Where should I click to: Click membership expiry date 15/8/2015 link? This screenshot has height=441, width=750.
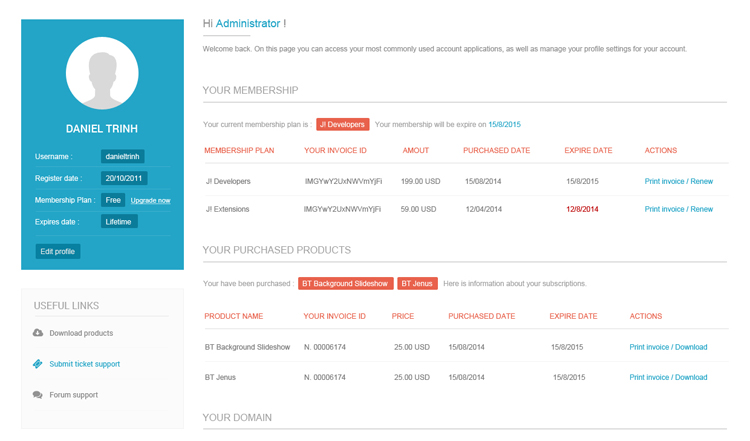tap(504, 124)
